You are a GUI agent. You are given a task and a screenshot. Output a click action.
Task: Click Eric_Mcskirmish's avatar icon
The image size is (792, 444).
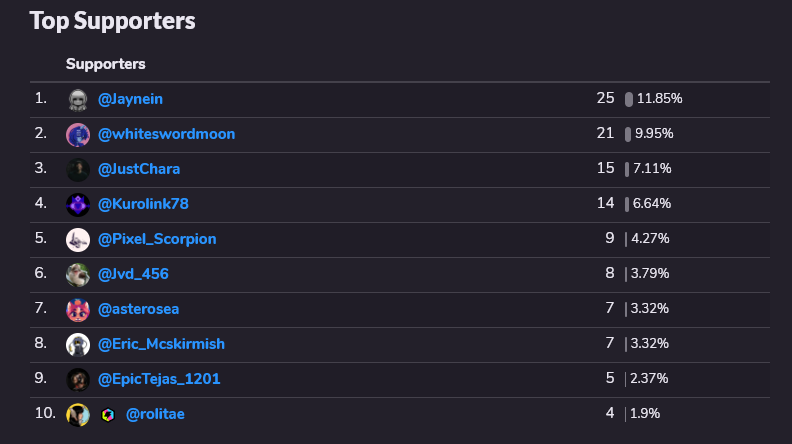78,344
